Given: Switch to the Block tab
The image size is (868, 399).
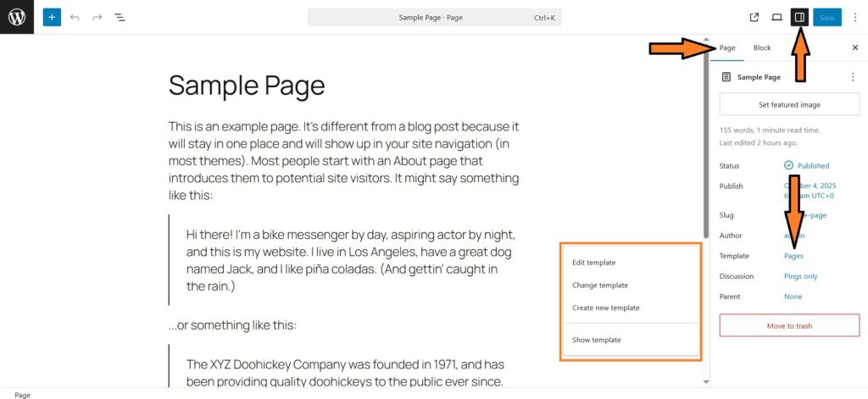Looking at the screenshot, I should (762, 47).
